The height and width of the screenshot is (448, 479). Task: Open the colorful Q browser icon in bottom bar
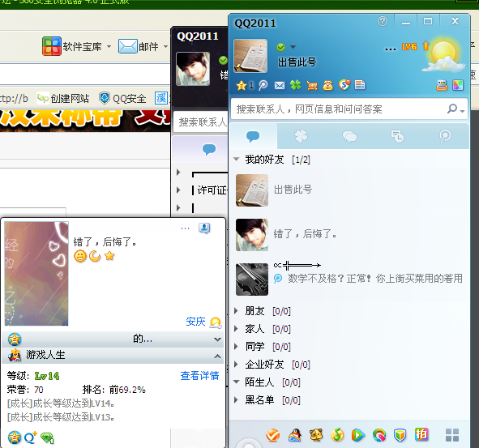pyautogui.click(x=379, y=435)
